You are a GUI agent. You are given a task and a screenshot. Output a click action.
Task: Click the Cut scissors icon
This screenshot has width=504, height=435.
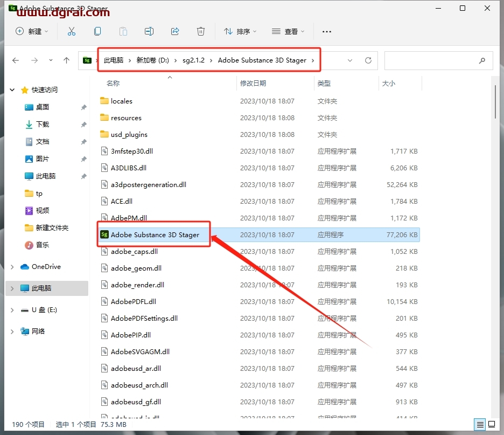[x=72, y=31]
